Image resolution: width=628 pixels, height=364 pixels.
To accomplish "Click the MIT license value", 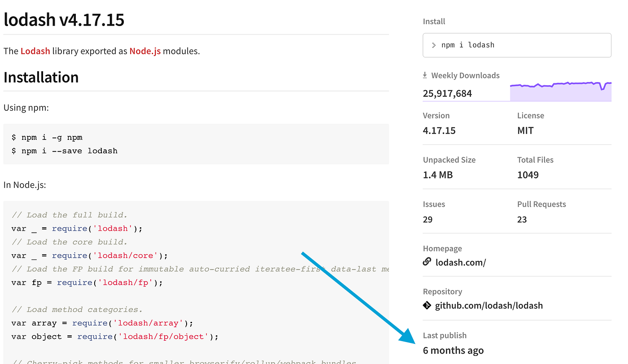I will click(x=525, y=130).
